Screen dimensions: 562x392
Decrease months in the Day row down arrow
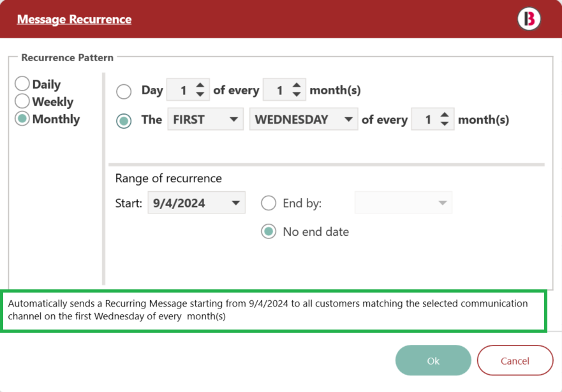(297, 94)
